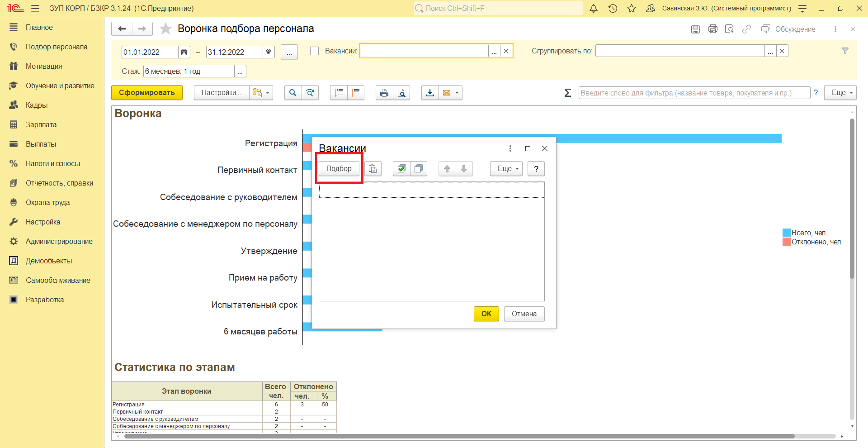This screenshot has height=448, width=868.
Task: Click the Подбор button in Вакансии dialog
Action: pos(339,169)
